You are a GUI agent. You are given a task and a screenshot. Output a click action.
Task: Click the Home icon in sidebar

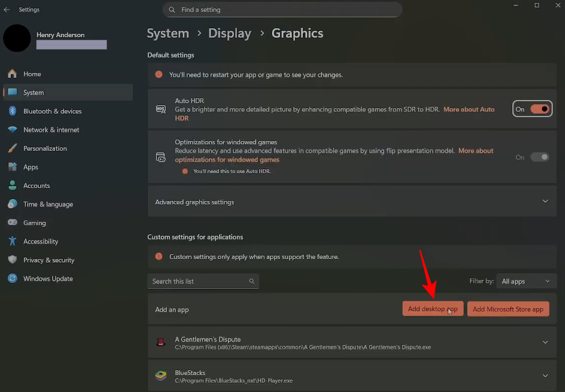(12, 74)
